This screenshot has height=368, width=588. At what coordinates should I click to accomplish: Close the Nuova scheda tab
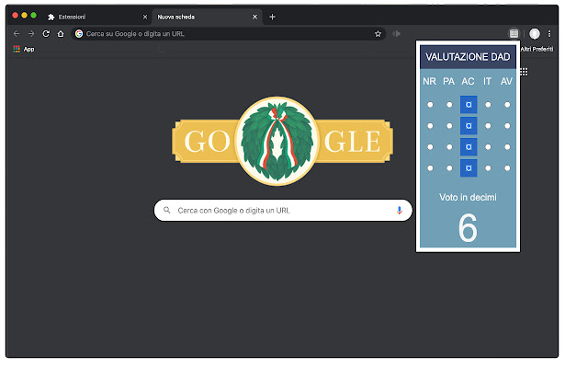255,17
